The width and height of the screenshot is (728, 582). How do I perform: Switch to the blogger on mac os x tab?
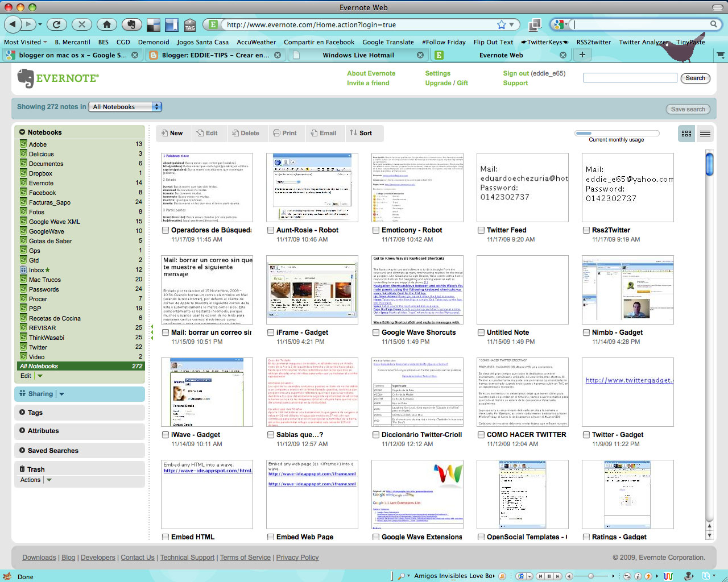coord(72,55)
